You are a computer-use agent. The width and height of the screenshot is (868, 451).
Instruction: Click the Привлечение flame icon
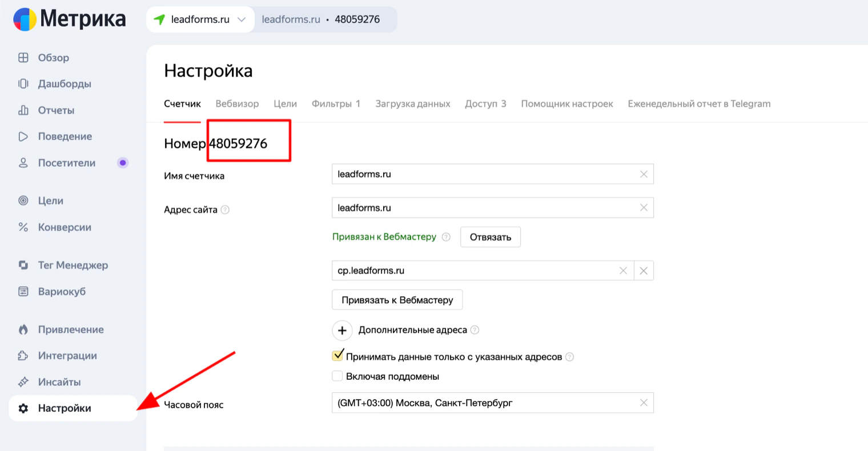23,329
